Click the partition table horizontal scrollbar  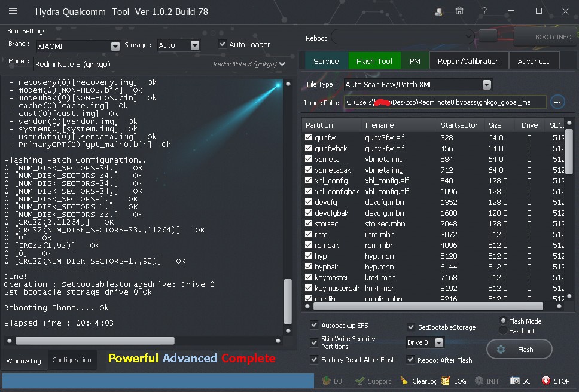coord(428,306)
